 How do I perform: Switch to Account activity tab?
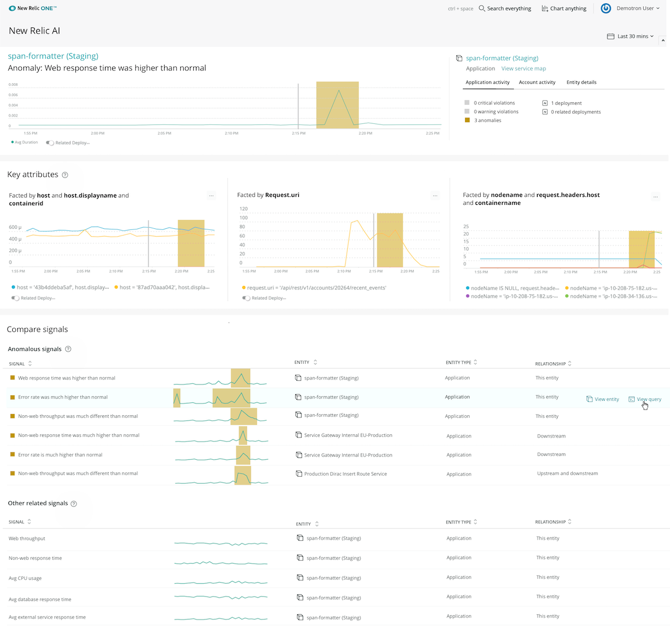(537, 83)
